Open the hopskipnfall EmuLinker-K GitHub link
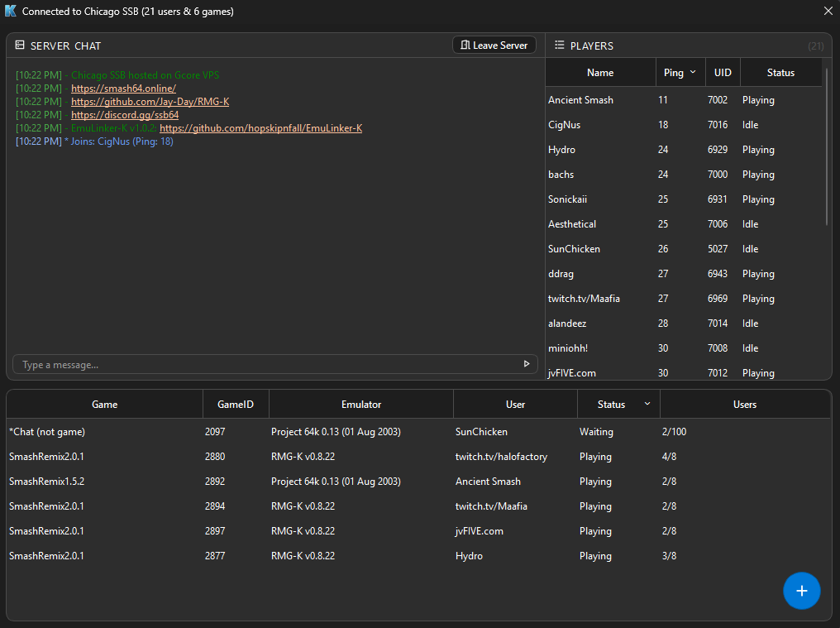Viewport: 840px width, 628px height. (261, 128)
